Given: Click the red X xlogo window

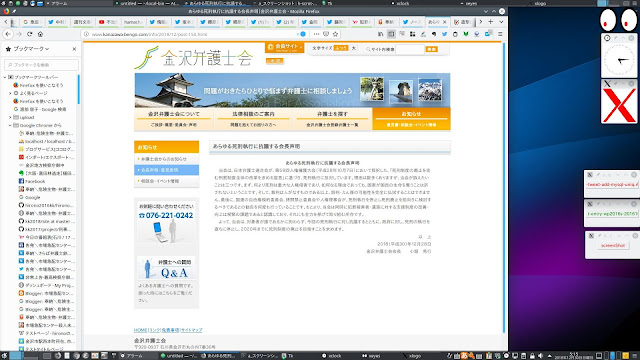Looking at the screenshot, I should (619, 105).
